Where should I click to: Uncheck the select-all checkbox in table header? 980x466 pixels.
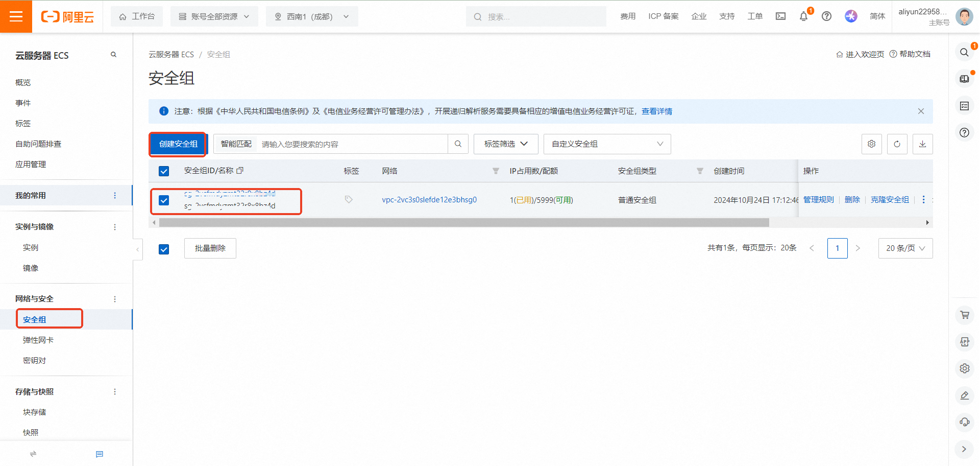(163, 171)
